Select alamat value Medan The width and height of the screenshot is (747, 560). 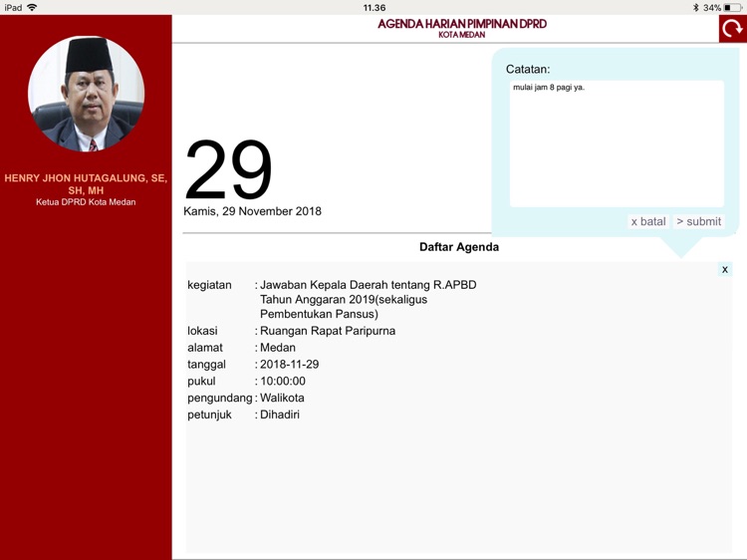(x=278, y=348)
